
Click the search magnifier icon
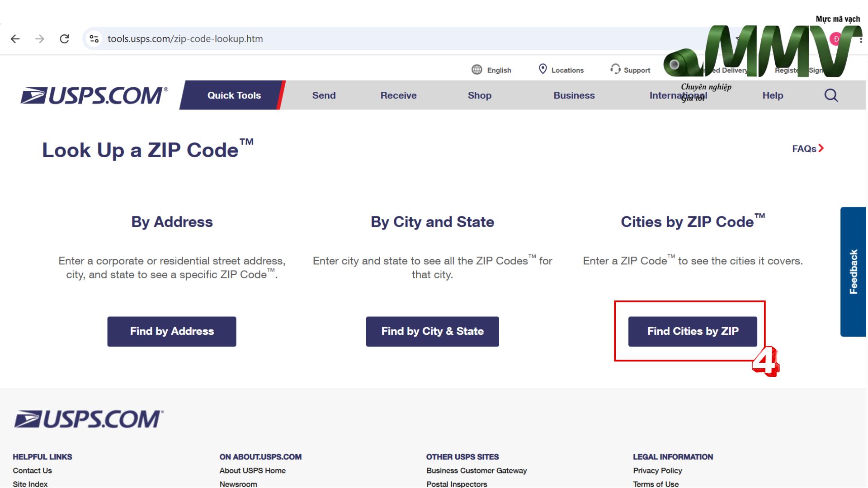coord(831,95)
